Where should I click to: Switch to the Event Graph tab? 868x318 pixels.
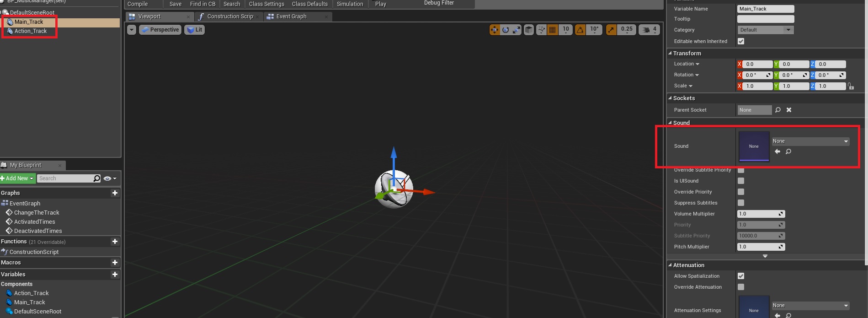[291, 16]
